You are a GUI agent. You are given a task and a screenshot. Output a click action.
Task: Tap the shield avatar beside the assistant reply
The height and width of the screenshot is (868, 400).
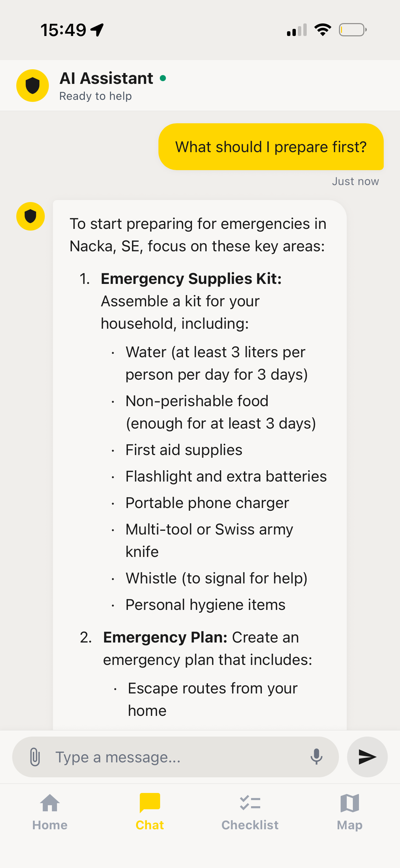[31, 216]
